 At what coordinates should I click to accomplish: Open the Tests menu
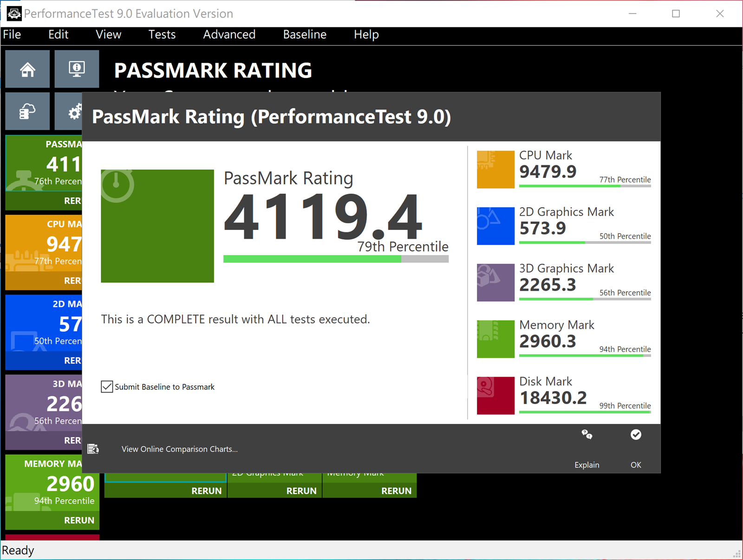(162, 35)
